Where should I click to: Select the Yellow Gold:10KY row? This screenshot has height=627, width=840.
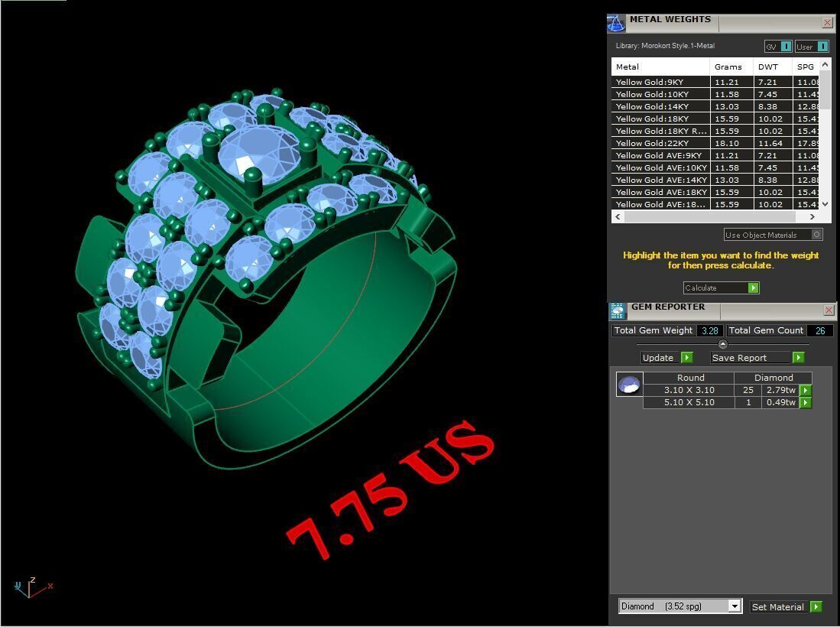tap(715, 94)
